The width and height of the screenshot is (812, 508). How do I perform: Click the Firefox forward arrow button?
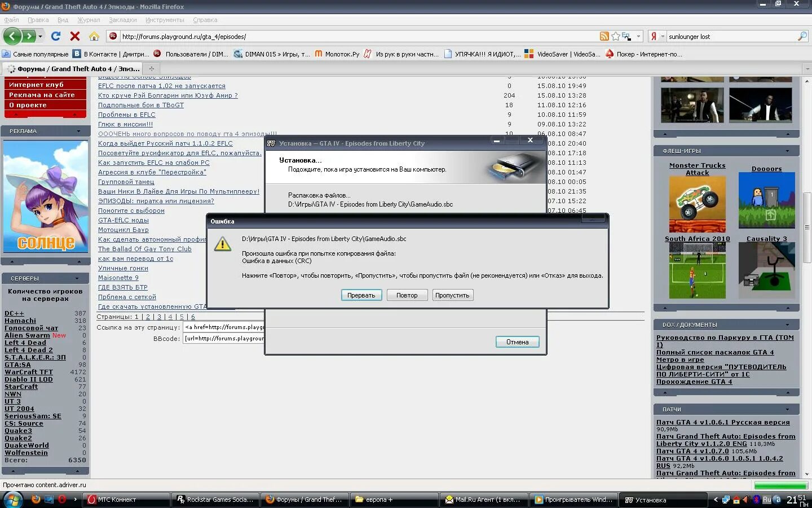click(x=28, y=36)
